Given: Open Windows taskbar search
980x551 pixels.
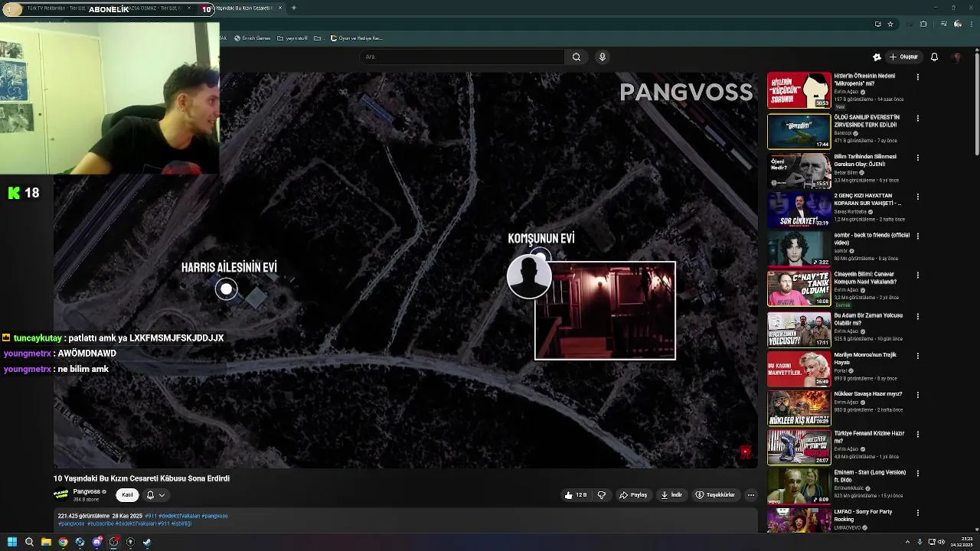Looking at the screenshot, I should tap(29, 542).
